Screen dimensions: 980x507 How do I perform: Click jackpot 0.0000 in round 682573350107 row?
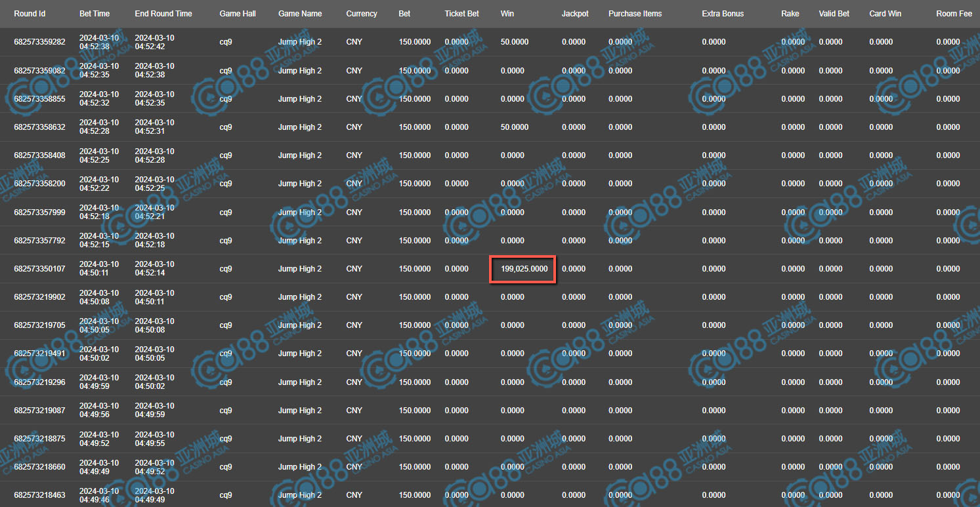click(574, 269)
